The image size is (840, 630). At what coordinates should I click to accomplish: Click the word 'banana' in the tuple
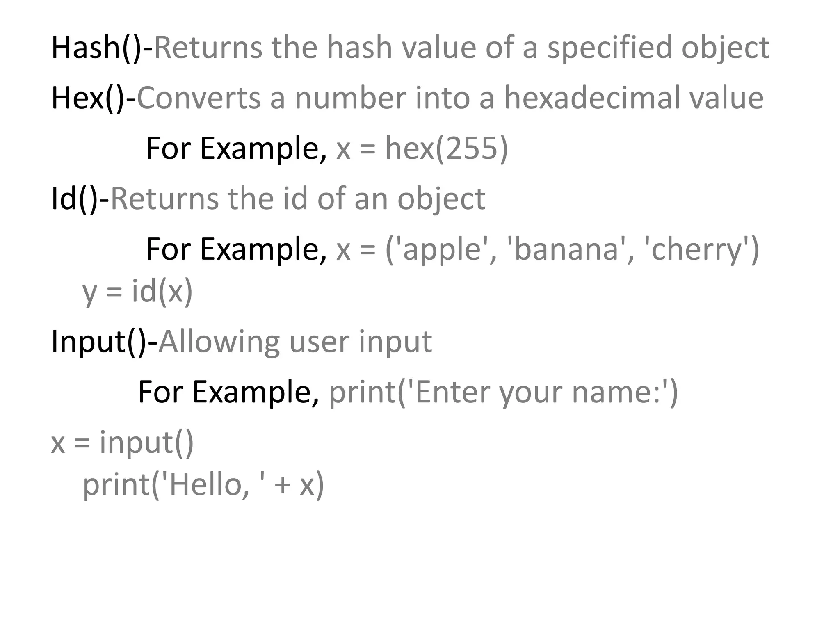566,249
